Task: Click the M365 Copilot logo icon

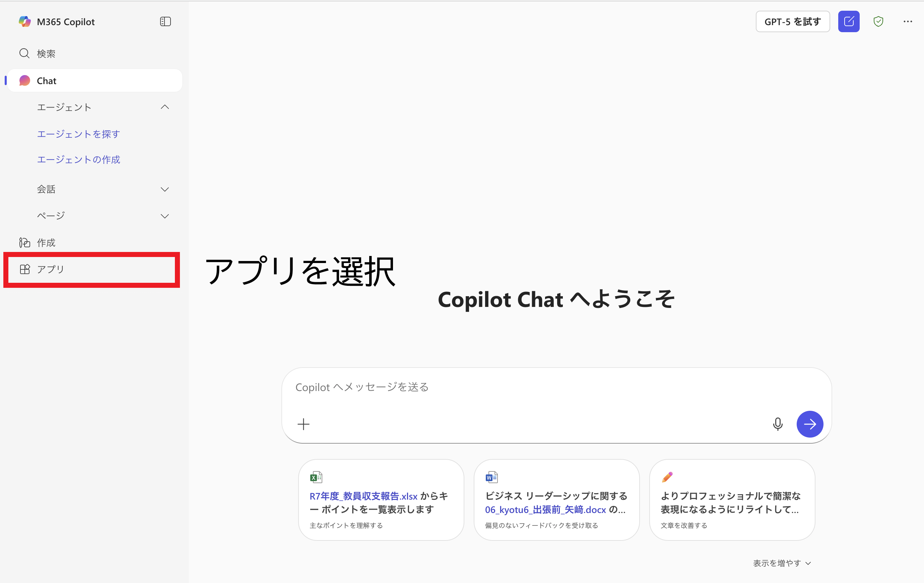Action: coord(24,21)
